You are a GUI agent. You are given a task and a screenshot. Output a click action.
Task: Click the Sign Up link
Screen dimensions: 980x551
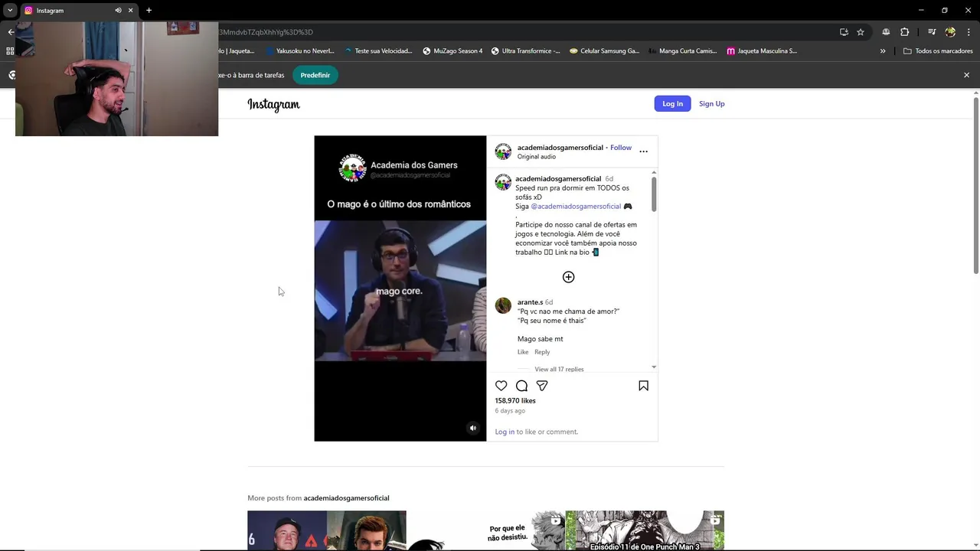[711, 103]
